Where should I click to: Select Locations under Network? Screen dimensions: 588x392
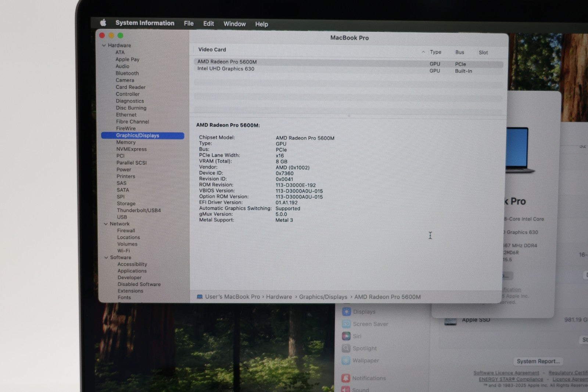pos(129,238)
